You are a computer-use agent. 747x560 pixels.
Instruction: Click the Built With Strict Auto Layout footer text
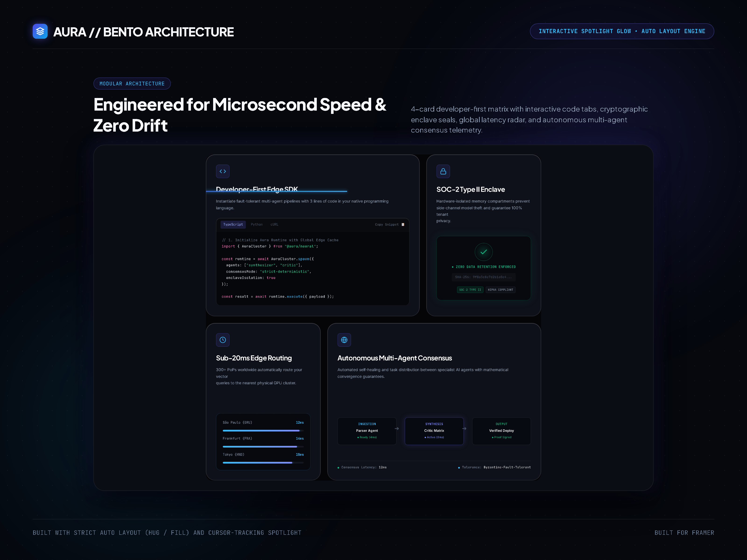point(167,533)
